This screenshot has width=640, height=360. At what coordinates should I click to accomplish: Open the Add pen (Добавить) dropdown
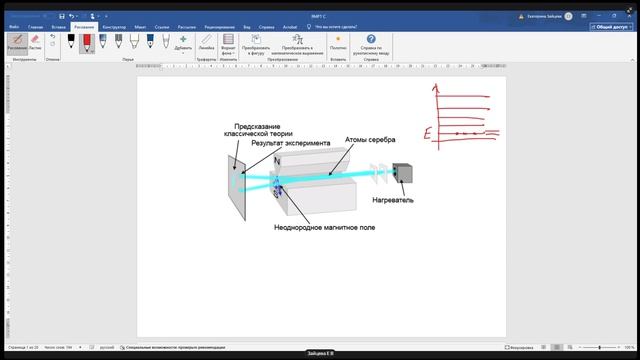(183, 44)
